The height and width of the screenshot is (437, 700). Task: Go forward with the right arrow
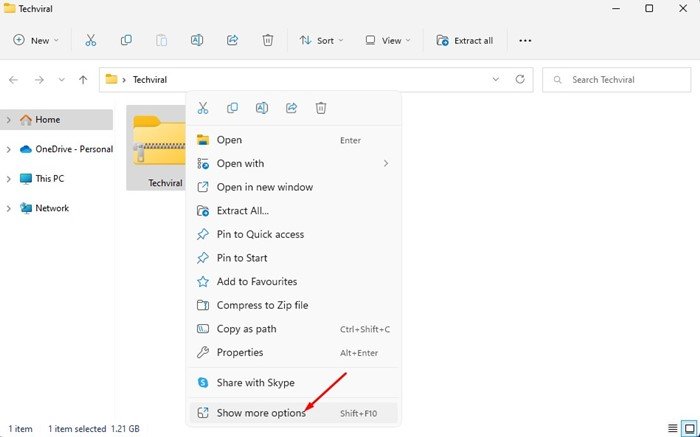click(39, 80)
